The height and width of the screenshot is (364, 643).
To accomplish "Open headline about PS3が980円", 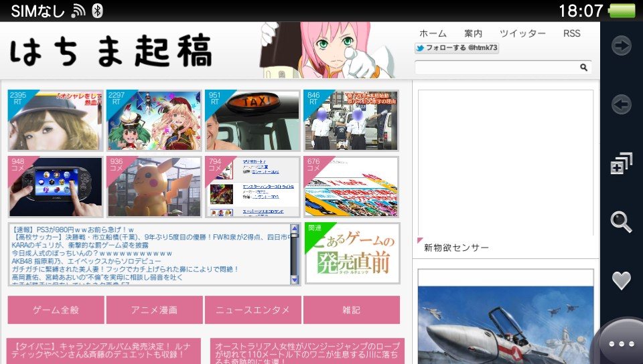I will pos(73,230).
